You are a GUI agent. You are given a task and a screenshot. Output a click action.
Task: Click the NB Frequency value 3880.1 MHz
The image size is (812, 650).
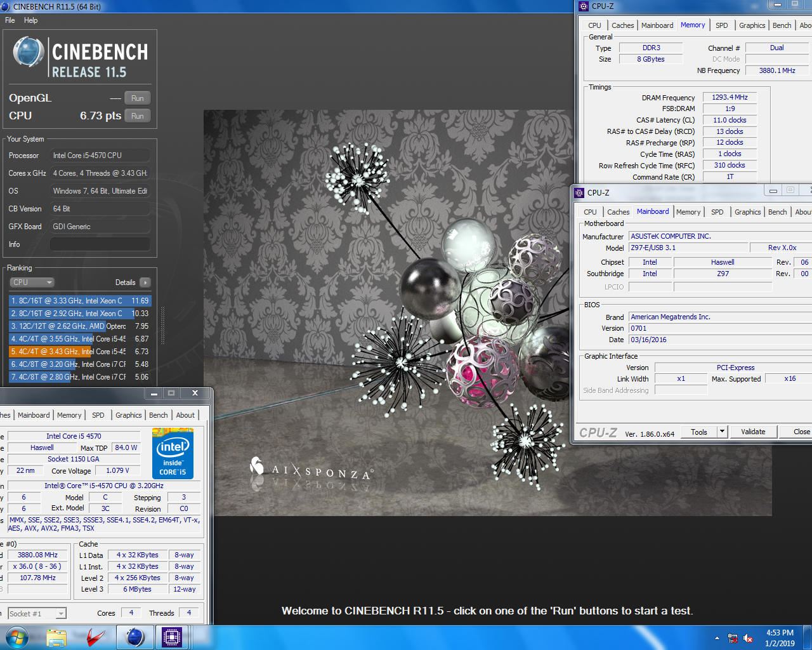777,70
